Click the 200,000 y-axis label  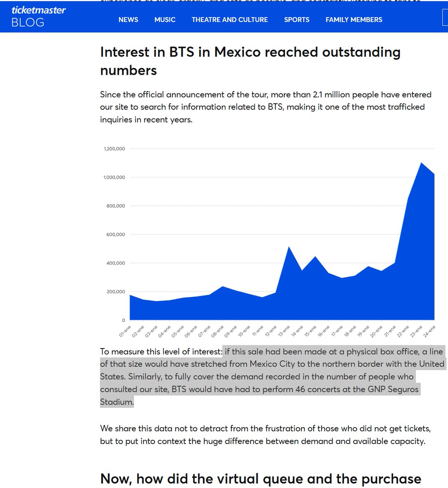point(116,292)
